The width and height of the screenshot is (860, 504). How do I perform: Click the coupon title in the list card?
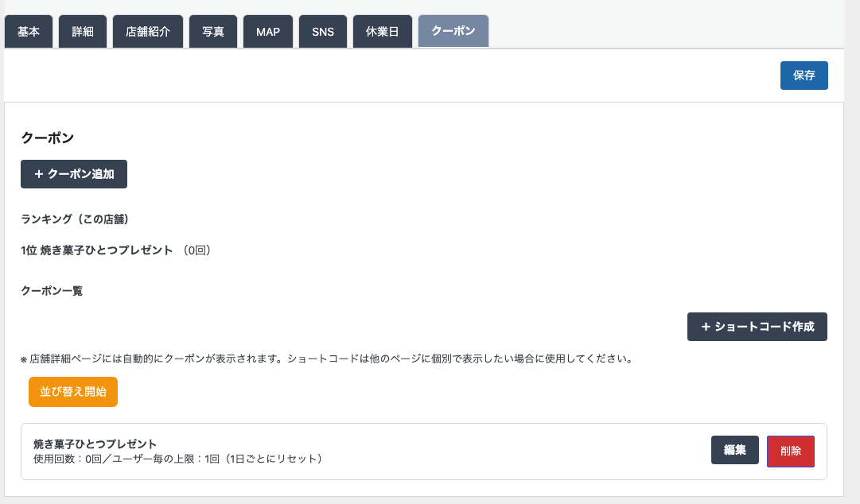[95, 444]
